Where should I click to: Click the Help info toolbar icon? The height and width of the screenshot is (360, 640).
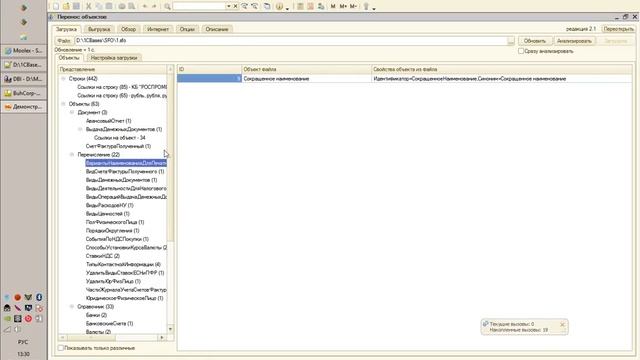coord(279,6)
